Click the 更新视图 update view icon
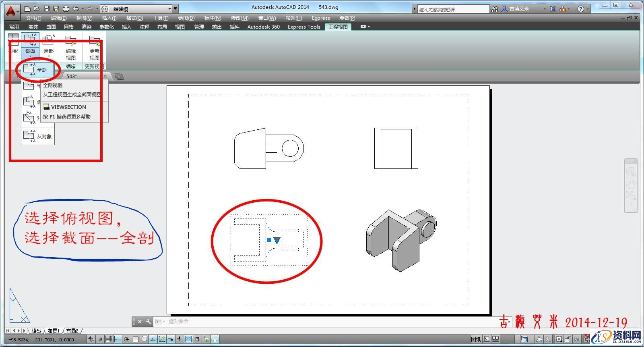Screen dimensions: 644x347 [95, 48]
